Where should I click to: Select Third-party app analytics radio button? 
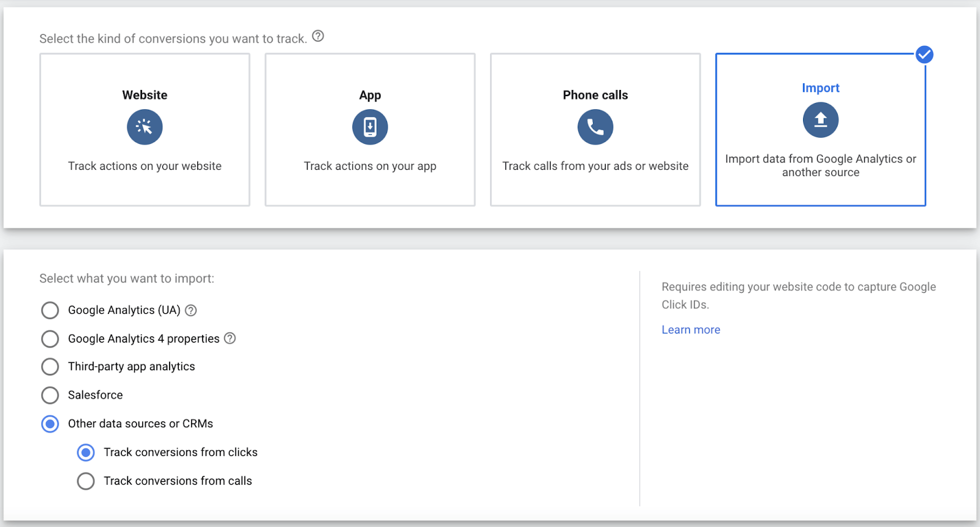50,366
